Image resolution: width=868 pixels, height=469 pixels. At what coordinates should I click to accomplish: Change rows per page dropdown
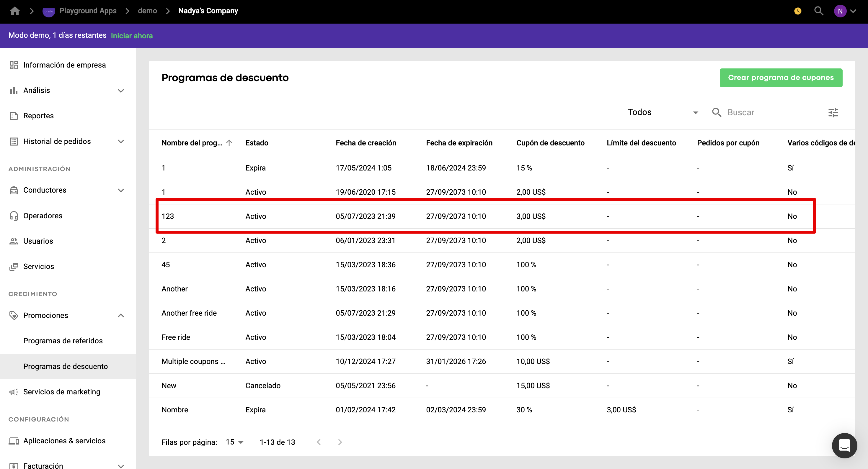[234, 442]
